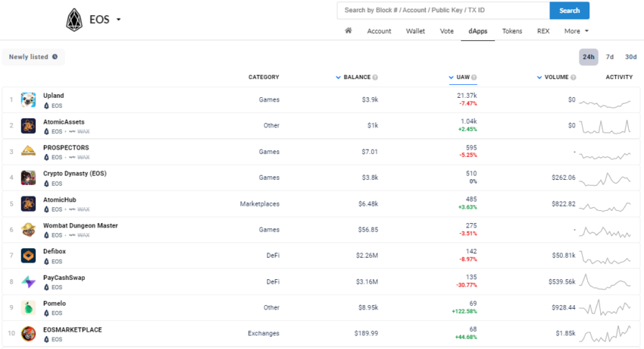Viewport: 644px width, 349px height.
Task: Open the Pomelo dApp link
Action: 55,303
